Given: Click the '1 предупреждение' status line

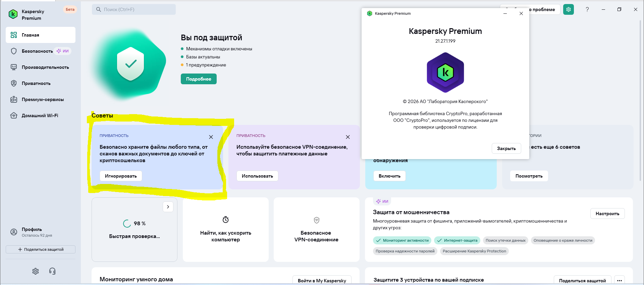Looking at the screenshot, I should [206, 65].
